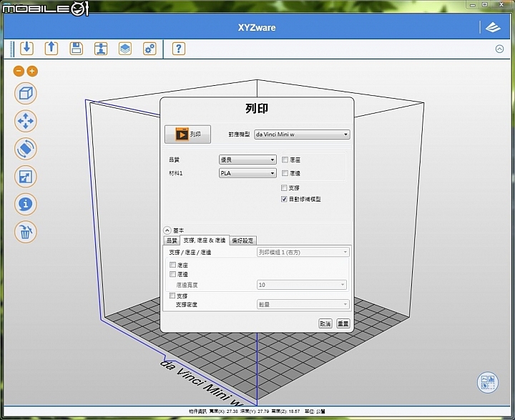515x420 pixels.
Task: Select the 支撐, 底座 & 底邊 tab
Action: coord(205,240)
